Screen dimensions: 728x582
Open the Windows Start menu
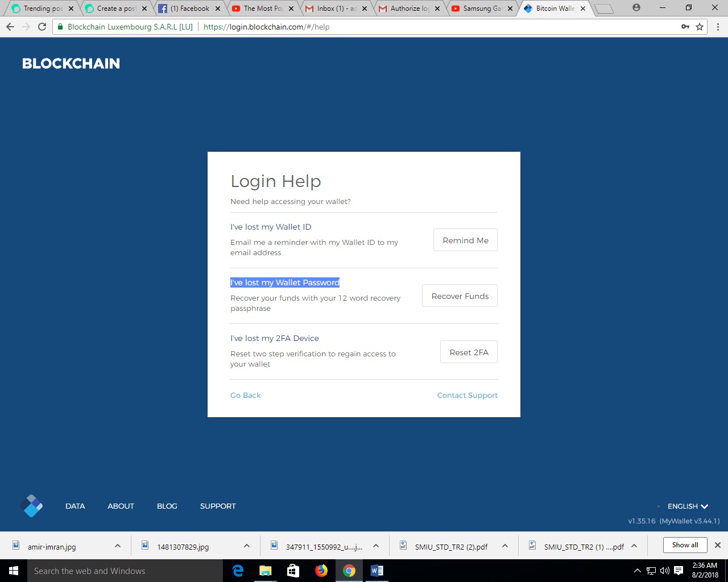click(14, 571)
